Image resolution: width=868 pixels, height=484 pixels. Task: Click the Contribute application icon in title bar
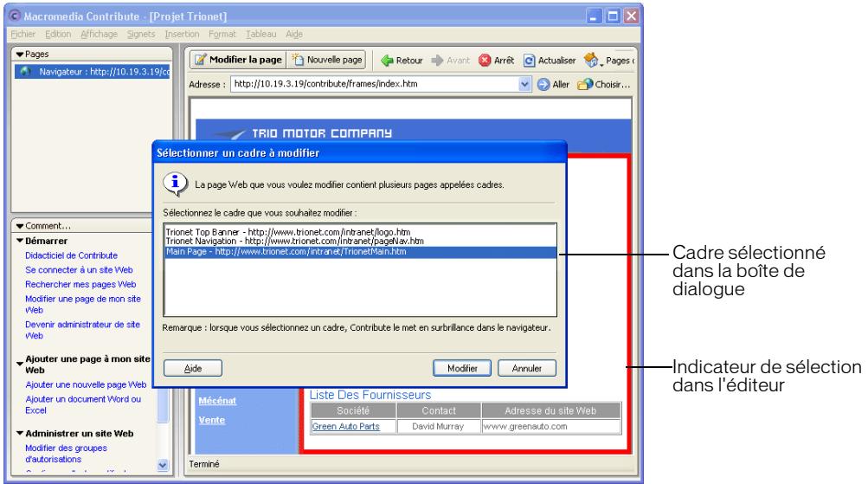pyautogui.click(x=15, y=16)
